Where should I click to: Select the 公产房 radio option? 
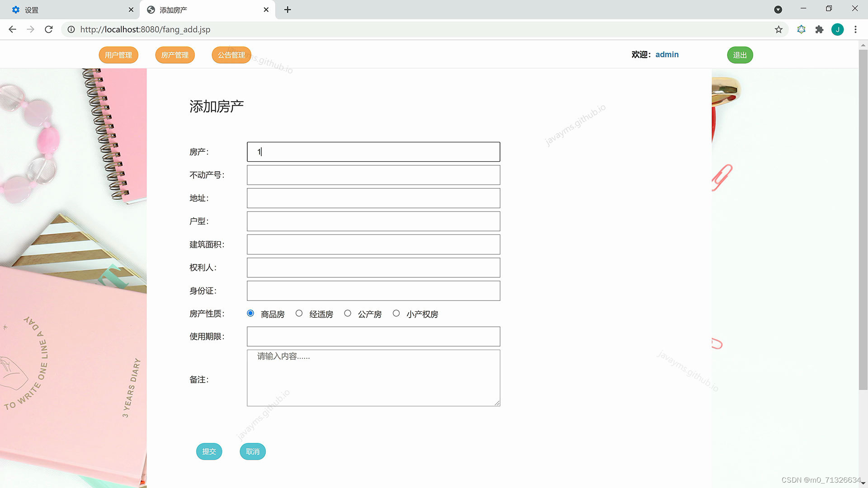click(348, 313)
